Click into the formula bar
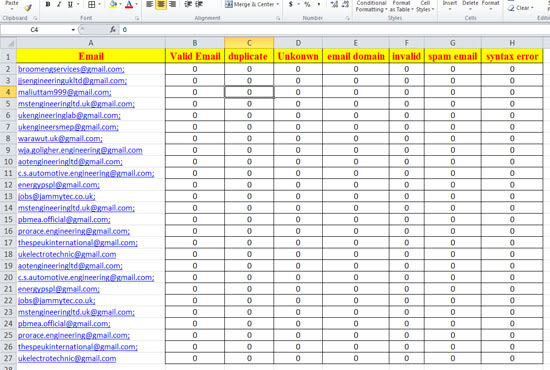The width and height of the screenshot is (550, 370). tap(335, 30)
